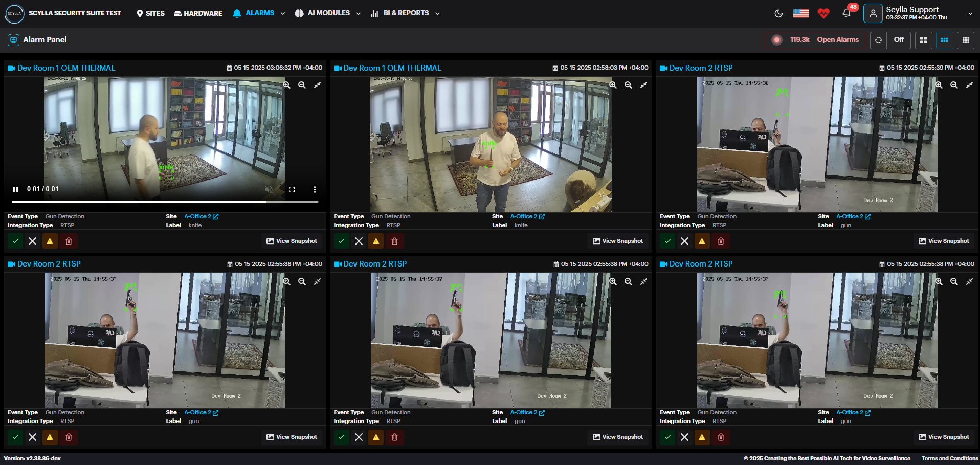Viewport: 980px width, 465px height.
Task: Toggle dark mode moon icon
Action: tap(778, 13)
